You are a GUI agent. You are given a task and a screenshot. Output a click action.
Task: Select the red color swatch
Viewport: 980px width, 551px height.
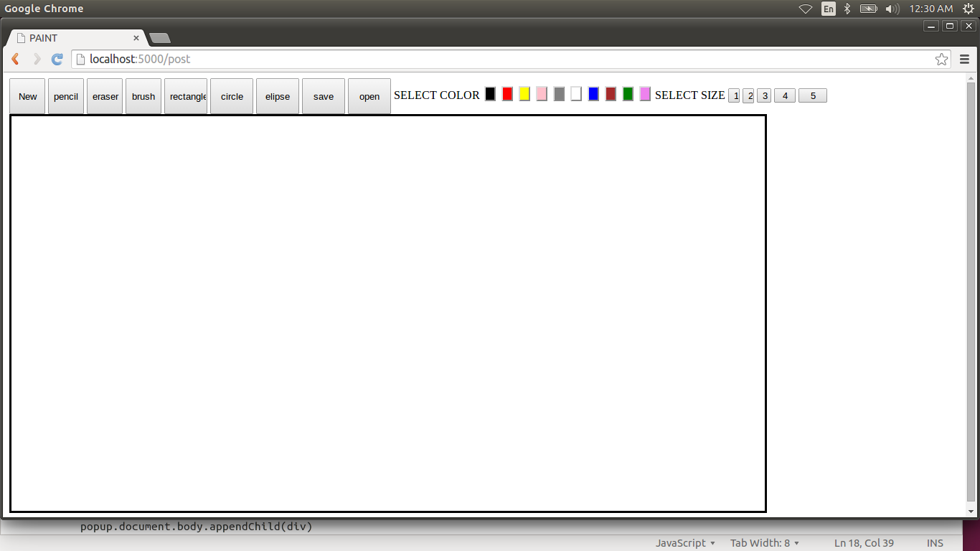507,93
